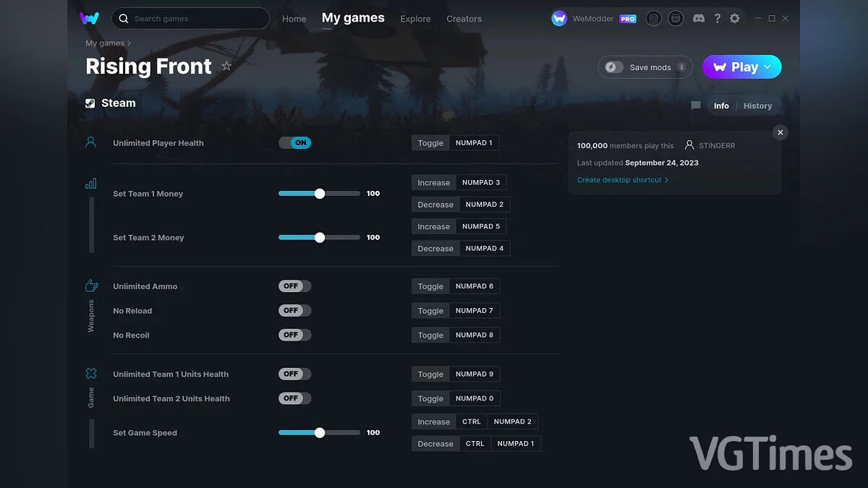
Task: Click the info icon beside Save mods
Action: pyautogui.click(x=681, y=67)
